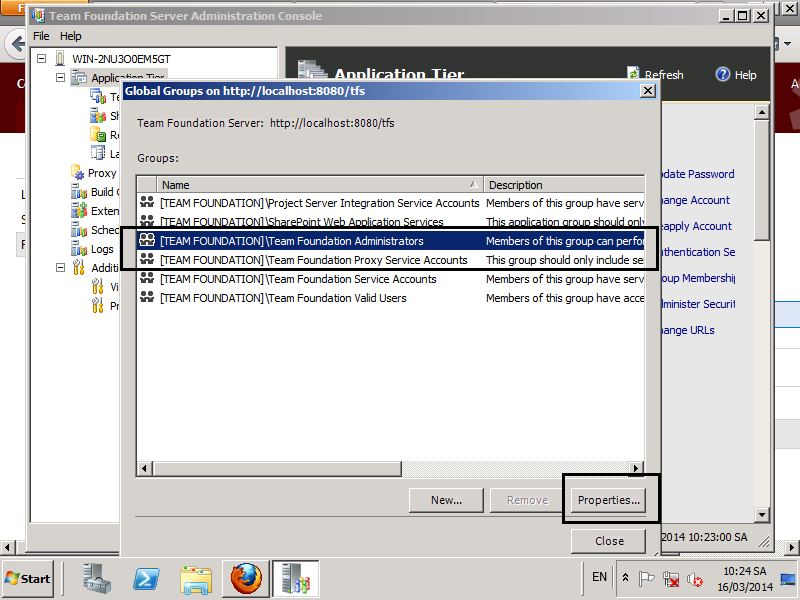
Task: Click the groups list horizontal scrollbar thumb
Action: (277, 468)
